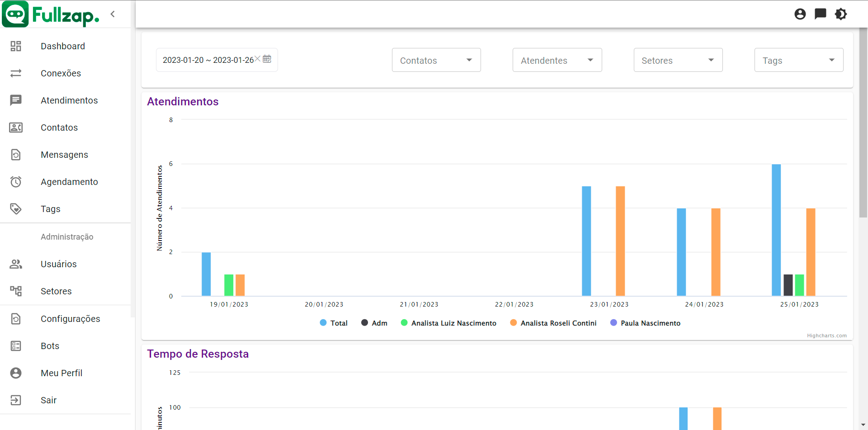The height and width of the screenshot is (430, 868).
Task: Expand the Contatos filter dropdown
Action: pos(436,60)
